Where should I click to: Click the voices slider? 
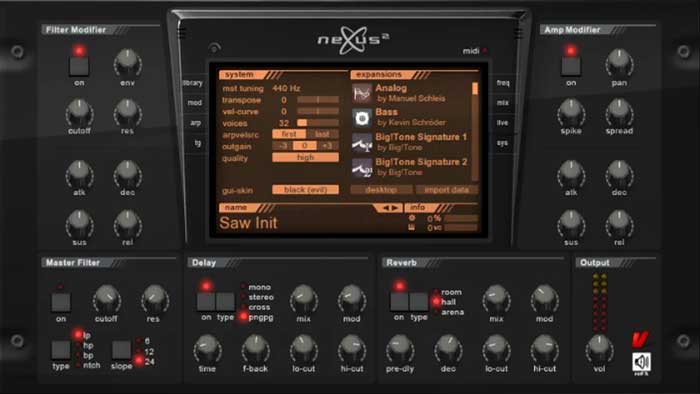[x=318, y=123]
